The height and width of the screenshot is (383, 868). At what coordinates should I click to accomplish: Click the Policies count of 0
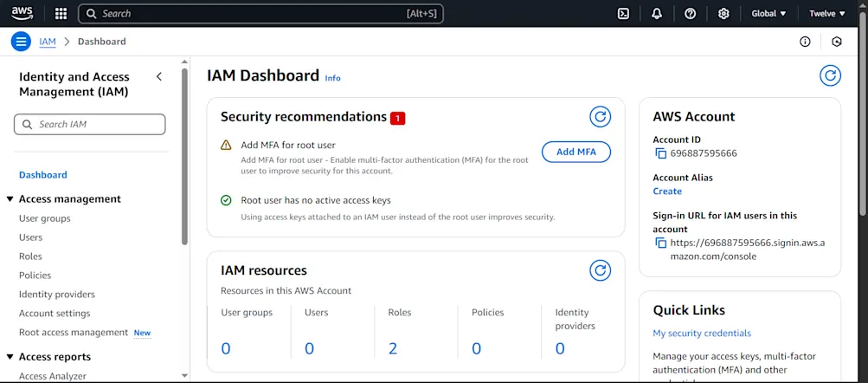point(477,348)
